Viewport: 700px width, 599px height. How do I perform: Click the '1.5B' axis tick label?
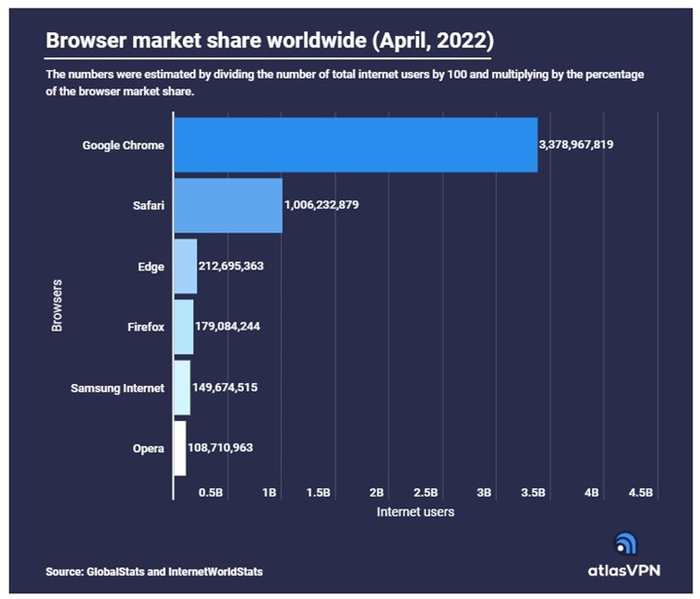coord(318,493)
